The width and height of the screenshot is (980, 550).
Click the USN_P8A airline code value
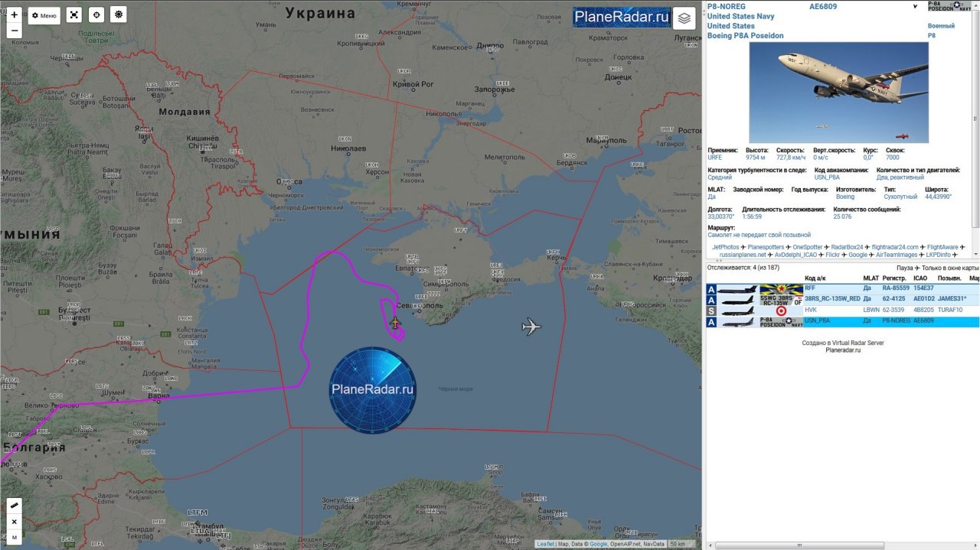[x=827, y=177]
